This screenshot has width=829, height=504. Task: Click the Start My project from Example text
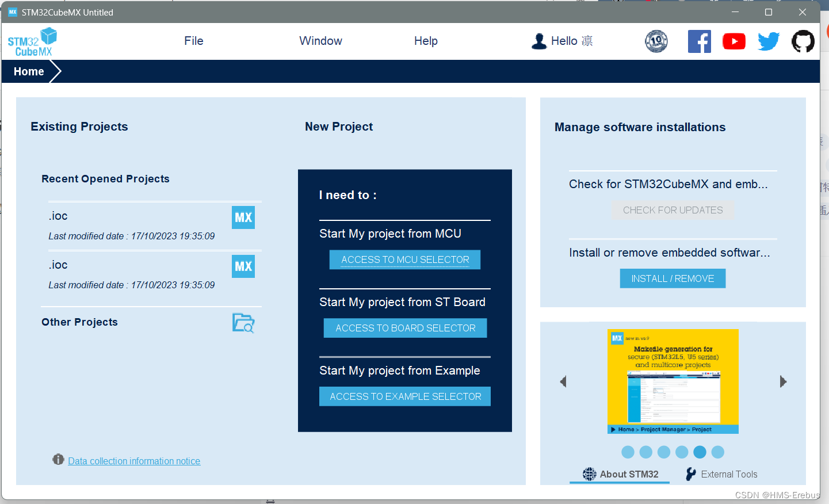point(399,371)
